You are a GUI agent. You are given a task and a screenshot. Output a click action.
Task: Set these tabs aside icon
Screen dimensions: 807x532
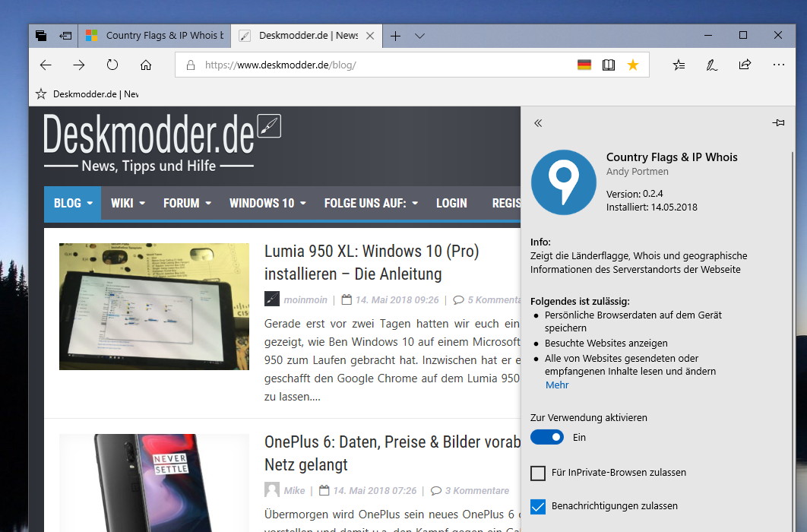[65, 36]
